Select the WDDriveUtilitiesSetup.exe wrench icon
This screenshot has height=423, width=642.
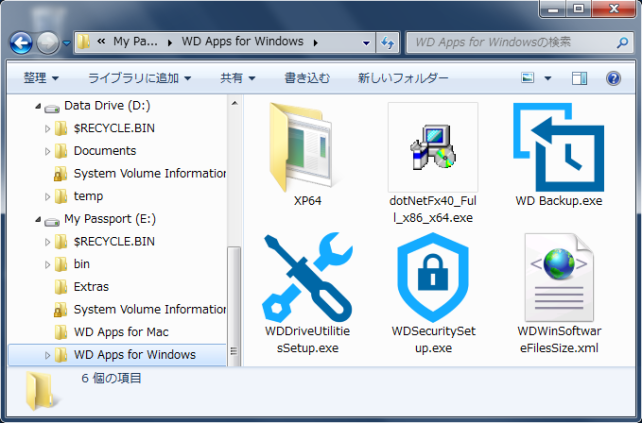point(307,277)
